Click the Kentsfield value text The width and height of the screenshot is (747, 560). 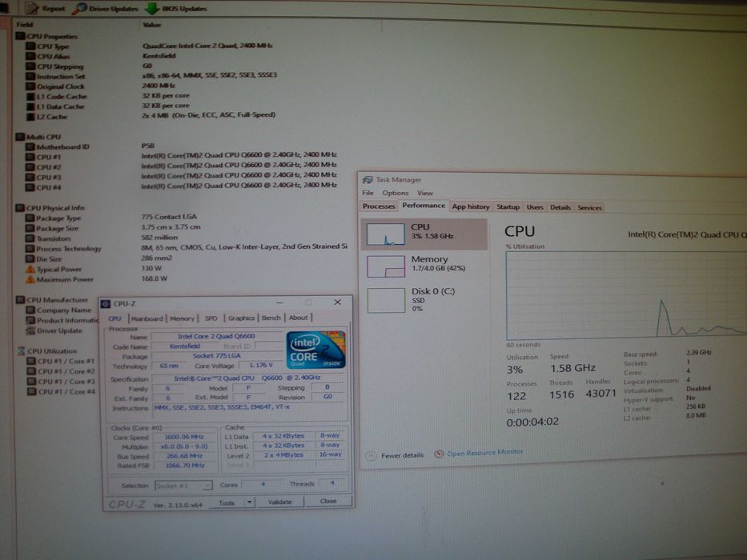(159, 56)
